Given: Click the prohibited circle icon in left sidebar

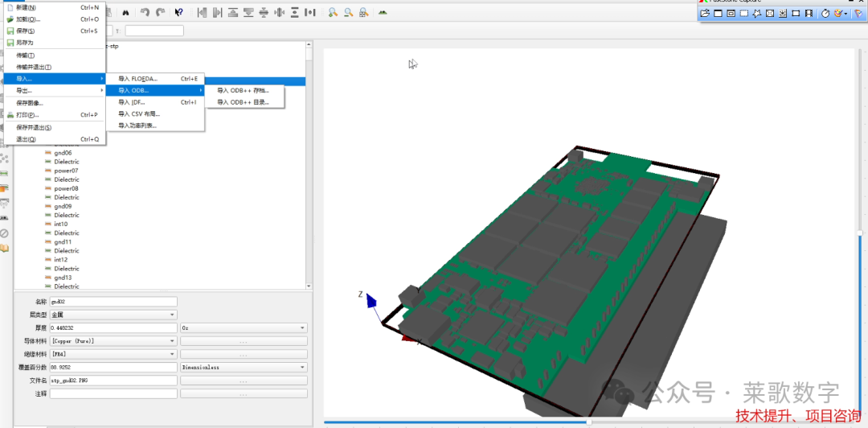Looking at the screenshot, I should tap(5, 233).
